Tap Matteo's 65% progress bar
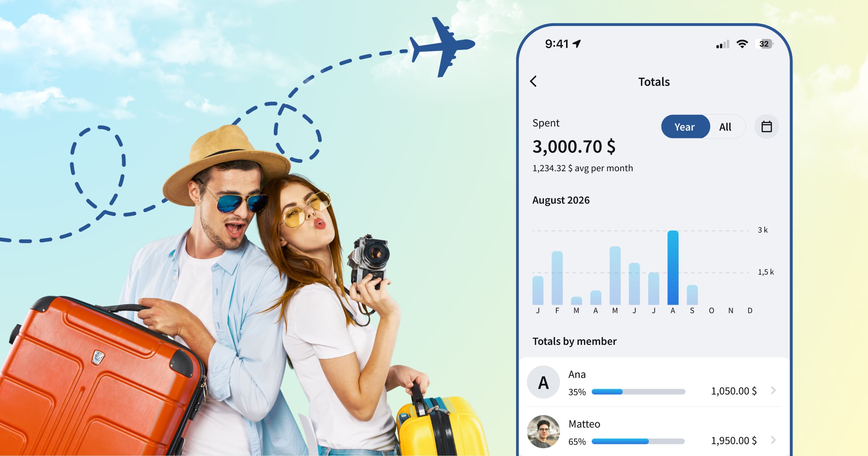Screen dimensions: 868x456 638,441
